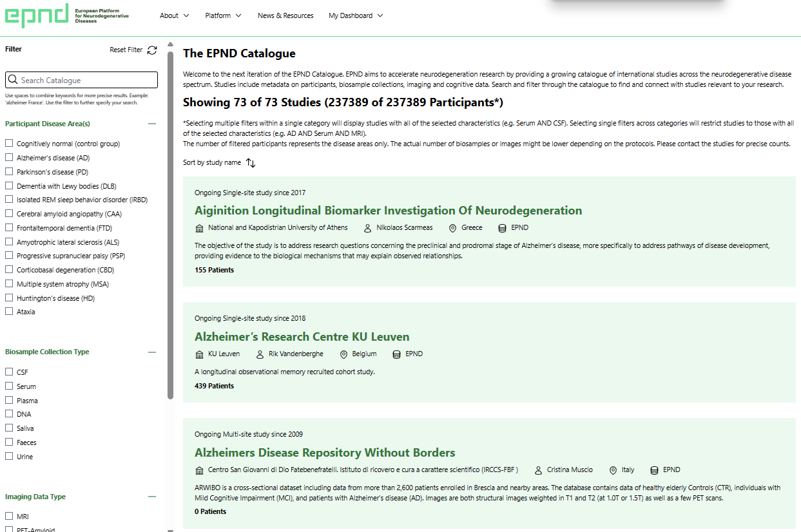Enable Parkinson's disease (PD) checkbox

9,172
